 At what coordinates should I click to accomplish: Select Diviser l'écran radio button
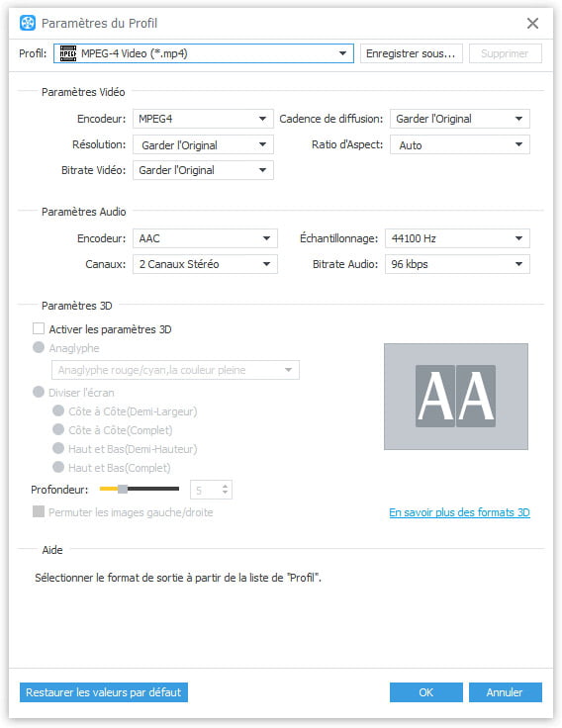pyautogui.click(x=39, y=393)
